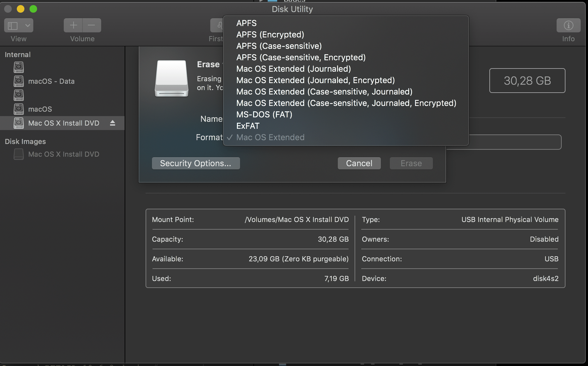Choose APFS (Case-sensitive) format
The width and height of the screenshot is (588, 366).
(346, 46)
